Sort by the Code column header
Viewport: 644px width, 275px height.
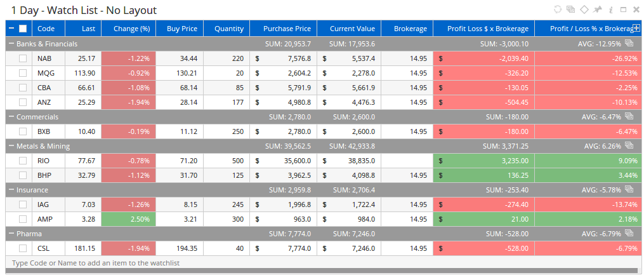pos(48,29)
